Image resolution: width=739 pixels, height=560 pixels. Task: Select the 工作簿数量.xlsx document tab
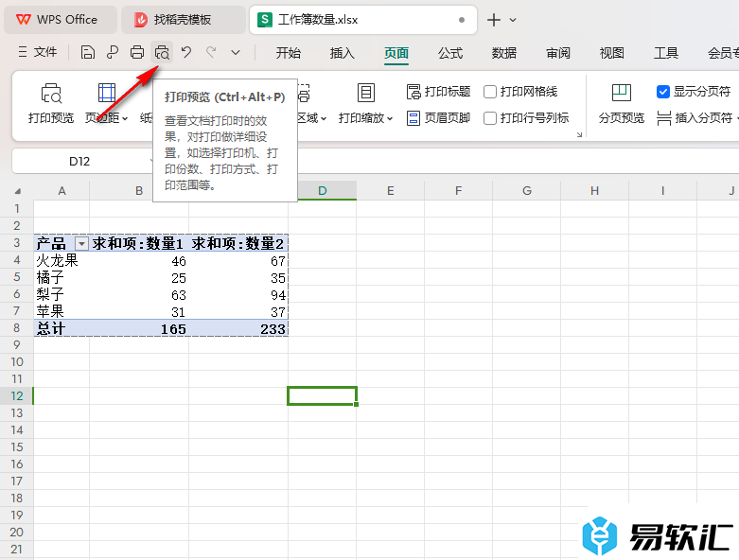click(x=363, y=20)
